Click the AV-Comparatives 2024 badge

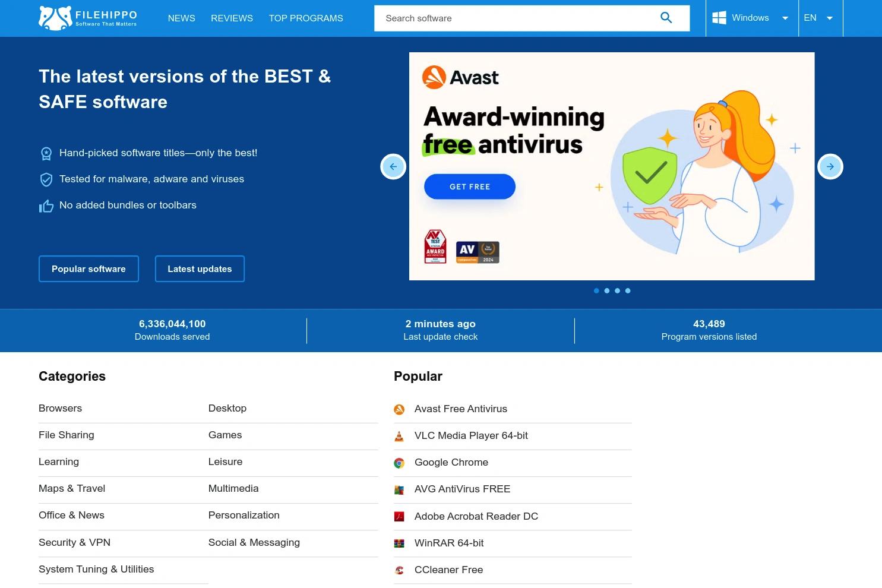click(478, 252)
